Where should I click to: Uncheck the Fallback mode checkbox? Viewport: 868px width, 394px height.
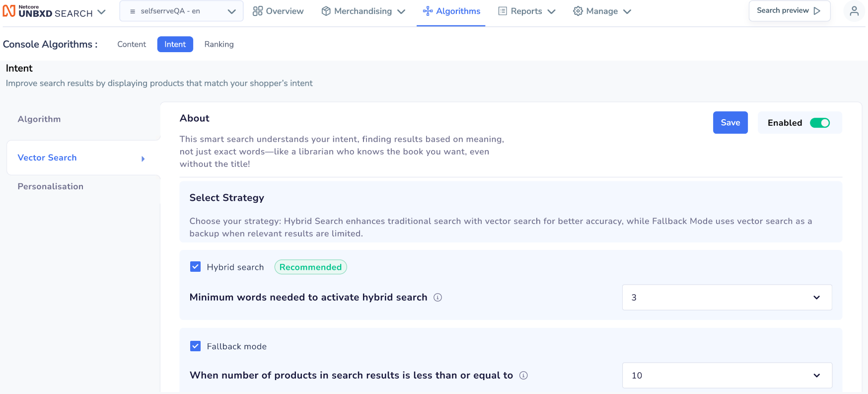pyautogui.click(x=196, y=346)
